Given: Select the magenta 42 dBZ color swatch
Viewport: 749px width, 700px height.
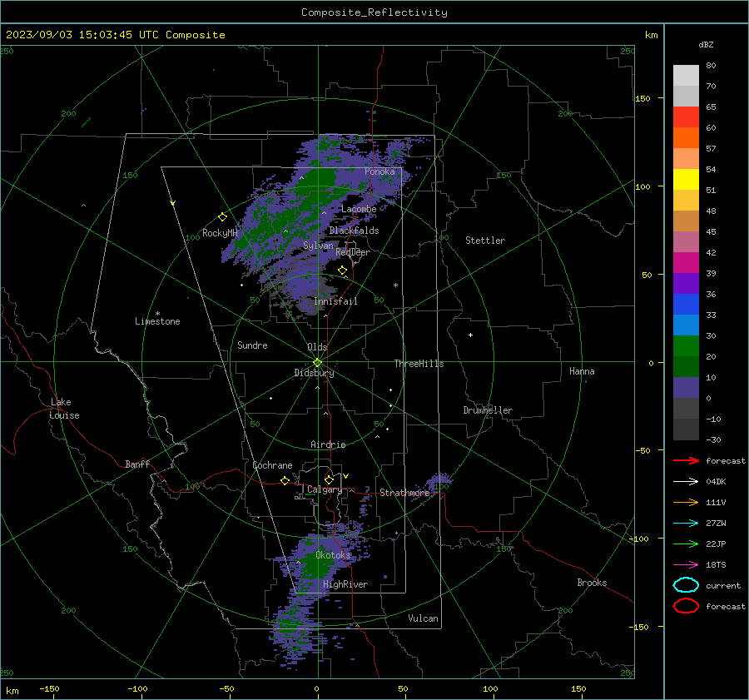Looking at the screenshot, I should (x=686, y=262).
